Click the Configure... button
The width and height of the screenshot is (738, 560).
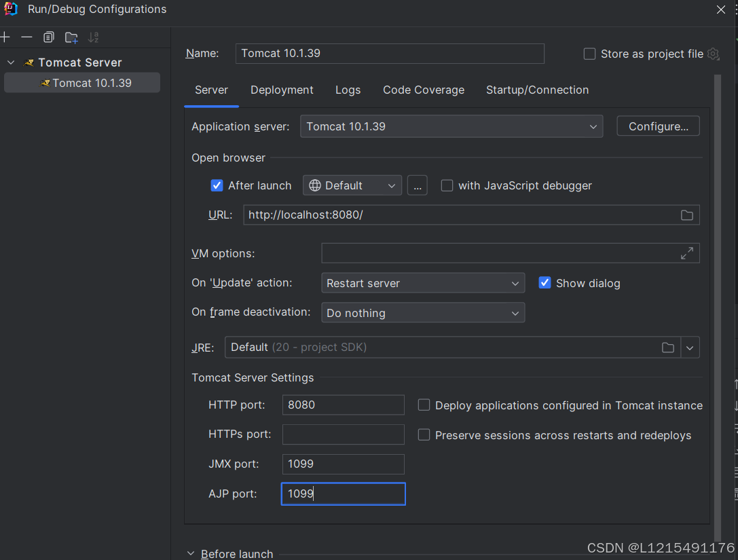(x=658, y=126)
